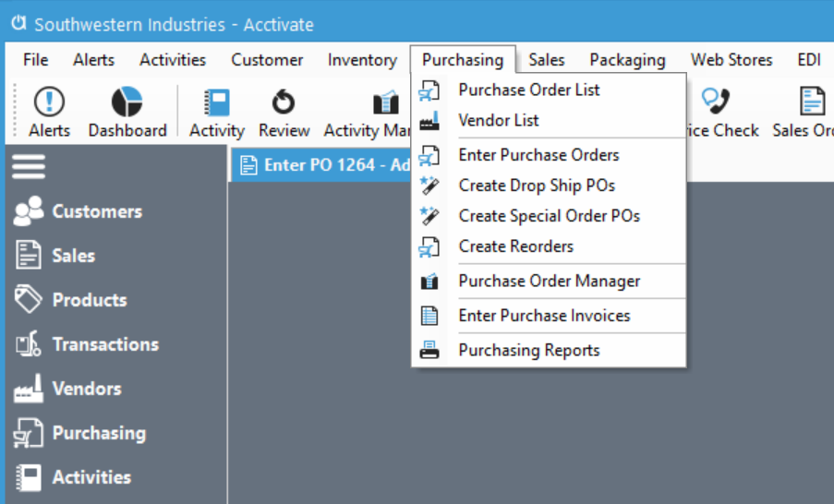Open Purchase Order Manager menu item
Viewport: 834px width, 504px height.
[x=549, y=282]
